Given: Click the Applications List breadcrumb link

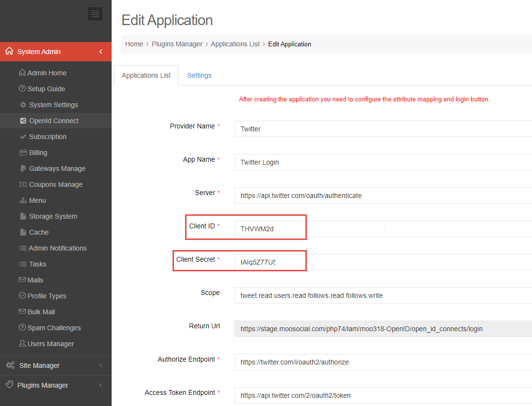Looking at the screenshot, I should click(235, 44).
